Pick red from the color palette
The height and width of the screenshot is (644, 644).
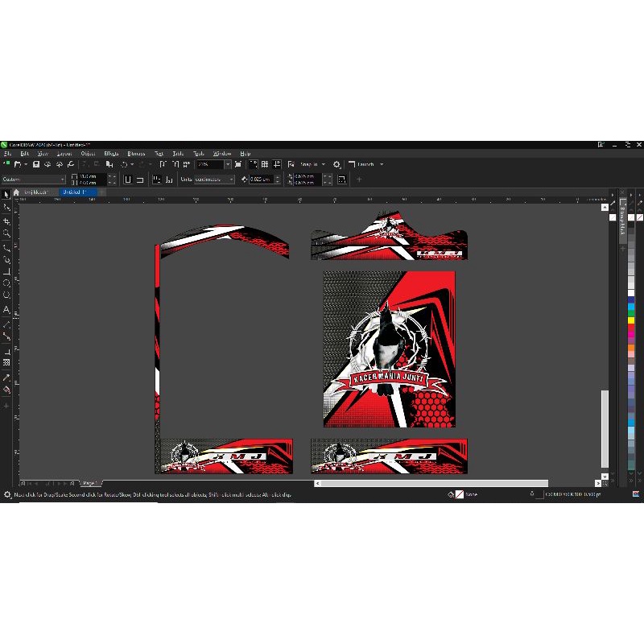631,328
